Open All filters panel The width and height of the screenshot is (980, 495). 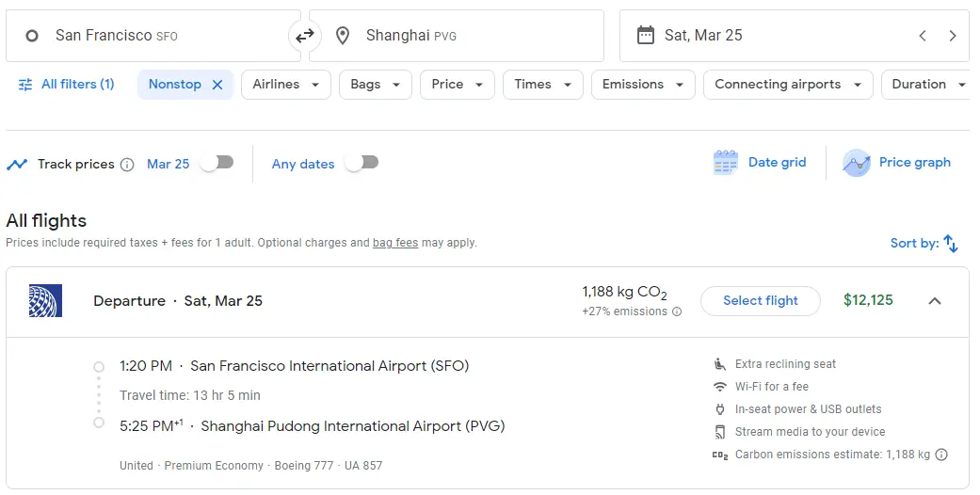coord(66,85)
